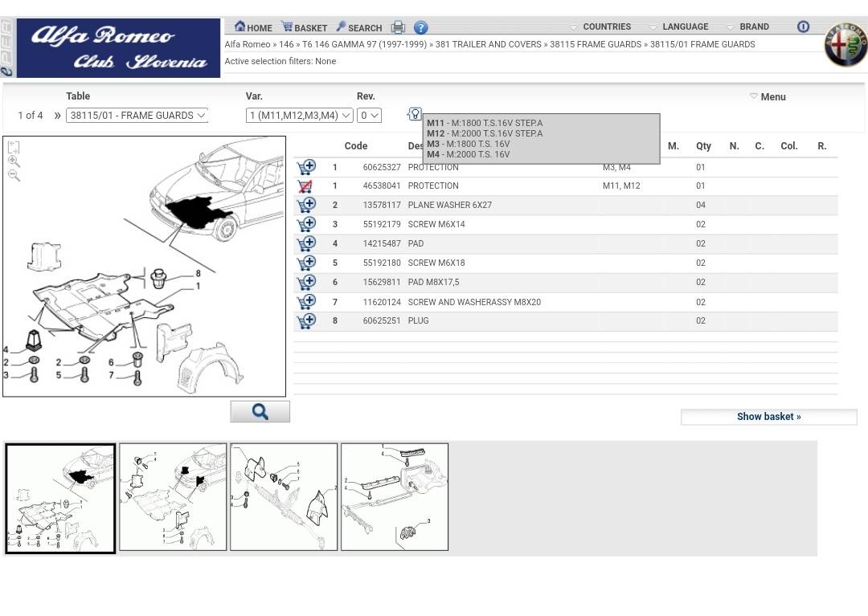Click Col. column header
The width and height of the screenshot is (868, 616).
(789, 146)
